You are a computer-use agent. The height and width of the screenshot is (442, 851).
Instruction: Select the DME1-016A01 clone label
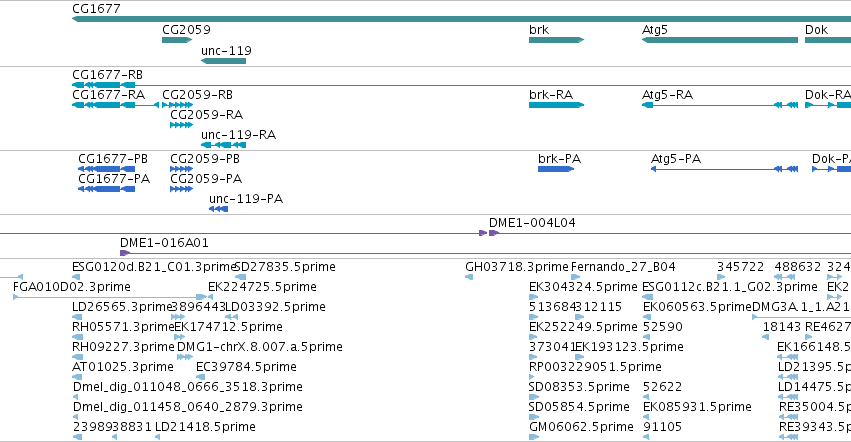pos(164,243)
